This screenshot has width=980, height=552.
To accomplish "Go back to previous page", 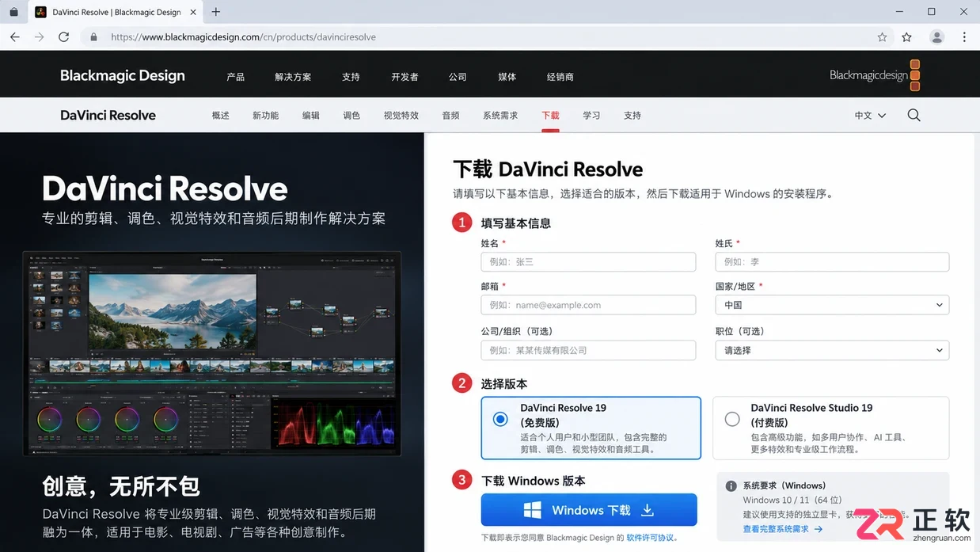I will coord(14,37).
